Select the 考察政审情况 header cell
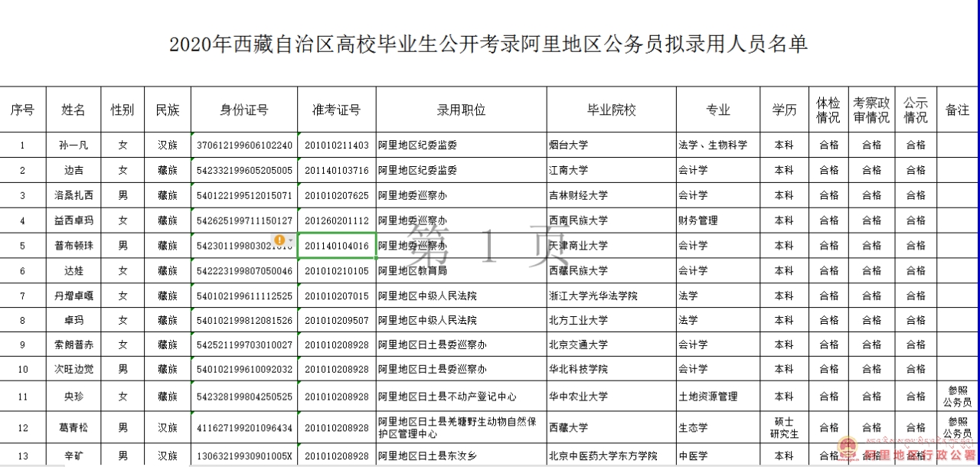This screenshot has height=467, width=980. click(x=871, y=109)
